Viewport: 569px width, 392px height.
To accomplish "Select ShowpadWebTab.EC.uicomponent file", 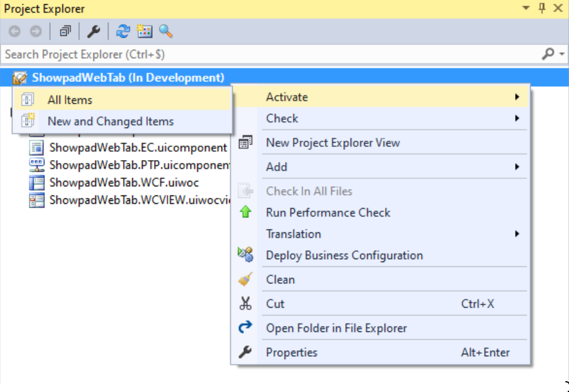I will pos(138,147).
